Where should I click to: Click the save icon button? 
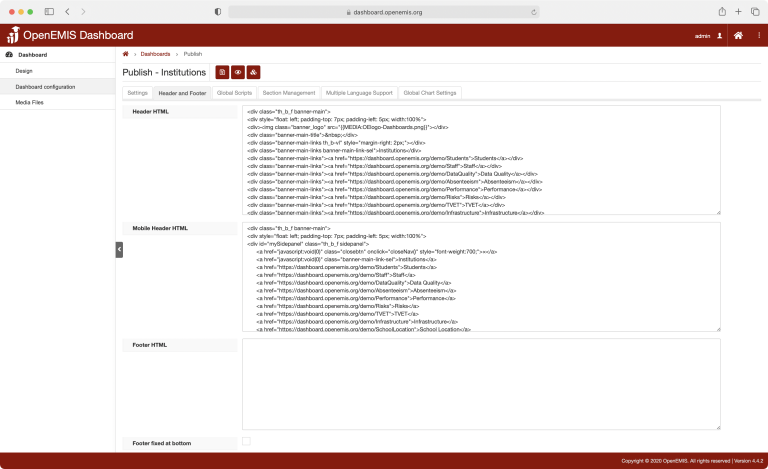click(x=222, y=72)
